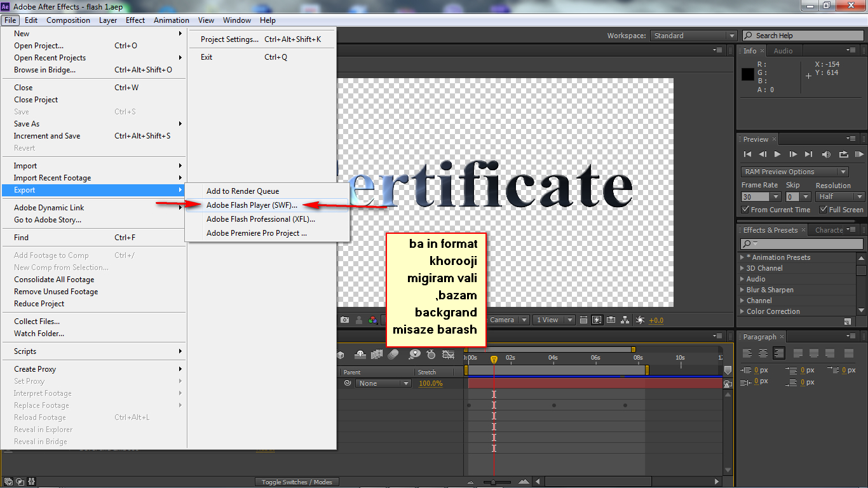The height and width of the screenshot is (488, 868).
Task: Toggle Draft 3D cube icon in timeline
Action: point(341,355)
